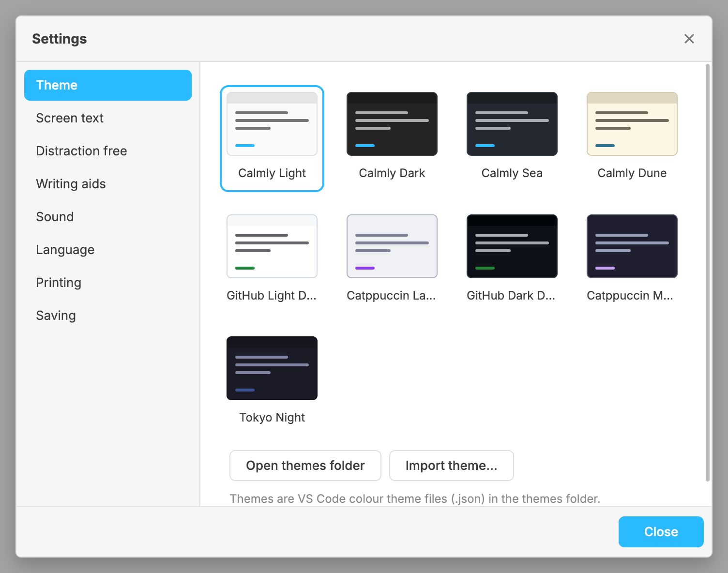Screen dimensions: 728x573
Task: Click the settings panel vertical scrollbar
Action: tap(708, 272)
